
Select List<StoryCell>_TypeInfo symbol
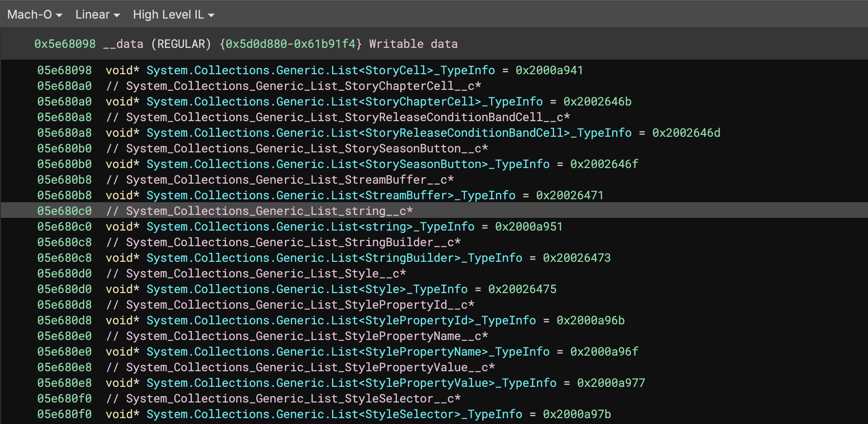[321, 70]
